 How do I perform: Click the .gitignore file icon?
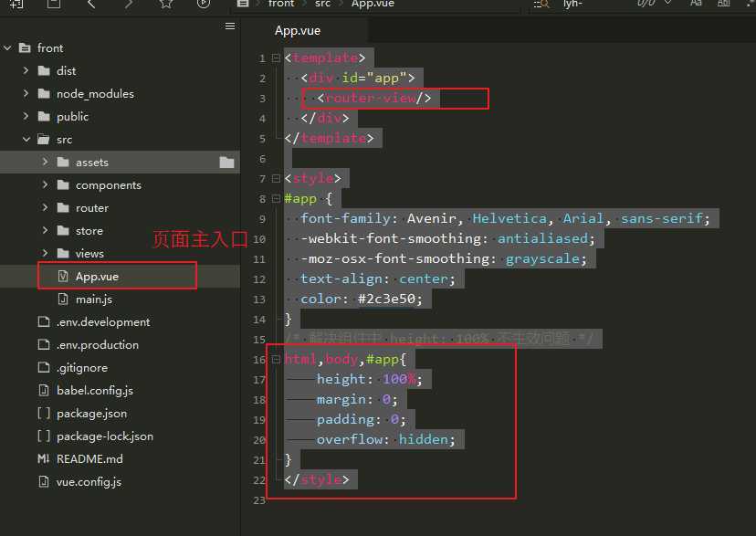(44, 367)
